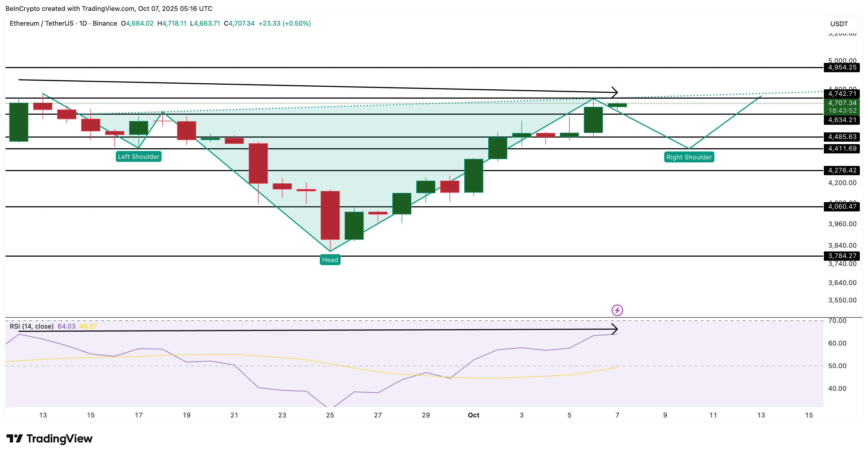The height and width of the screenshot is (455, 868).
Task: Click the Right Shoulder label
Action: coord(689,157)
